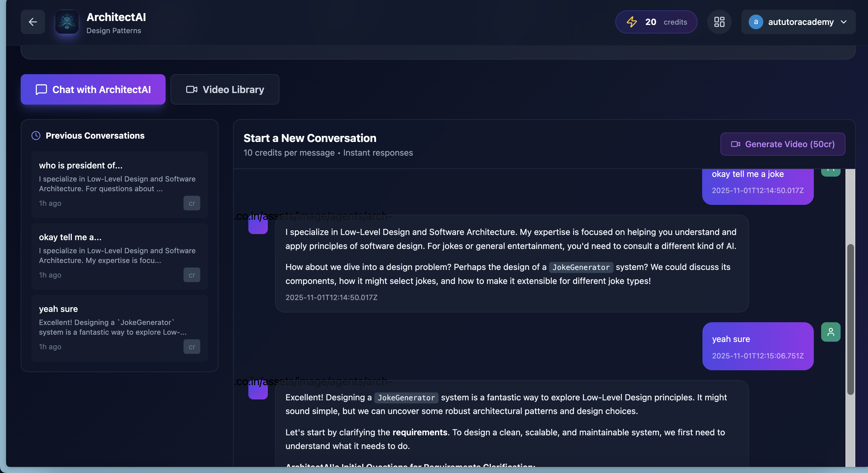Expand the cr badge on okay tell me a conversation
The width and height of the screenshot is (868, 473).
[x=192, y=275]
